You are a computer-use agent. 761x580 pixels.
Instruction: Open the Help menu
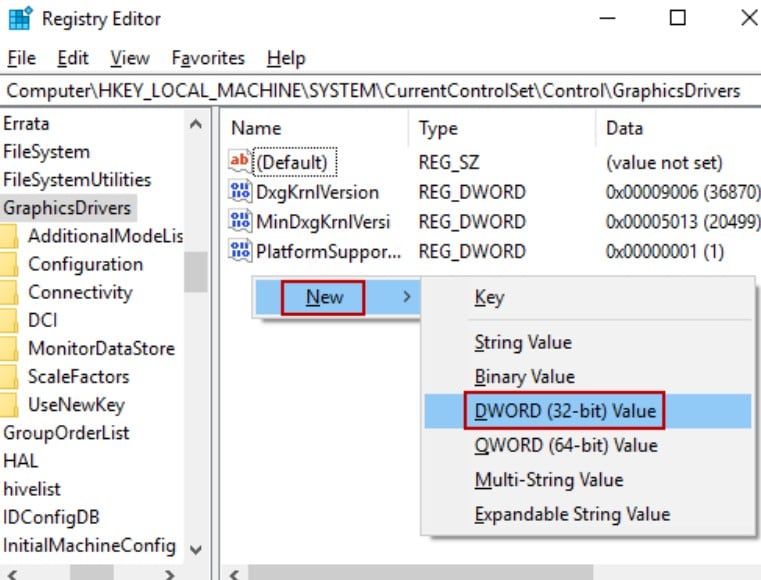tap(286, 58)
